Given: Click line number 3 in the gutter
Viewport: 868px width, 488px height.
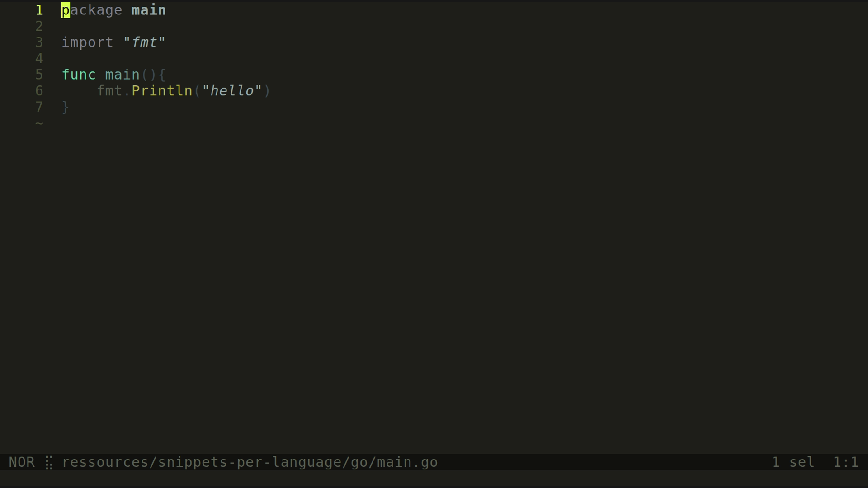Looking at the screenshot, I should 39,42.
